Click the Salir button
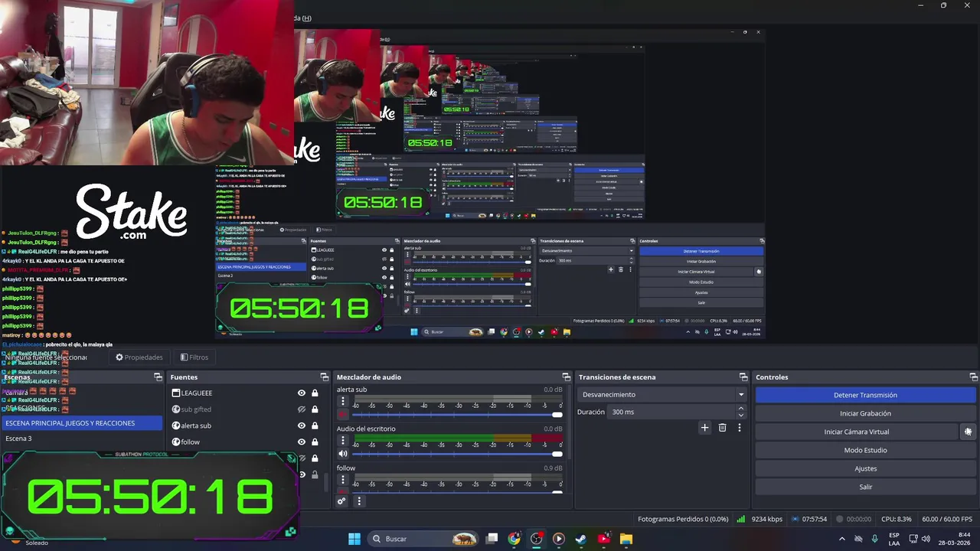The width and height of the screenshot is (980, 551). point(865,487)
